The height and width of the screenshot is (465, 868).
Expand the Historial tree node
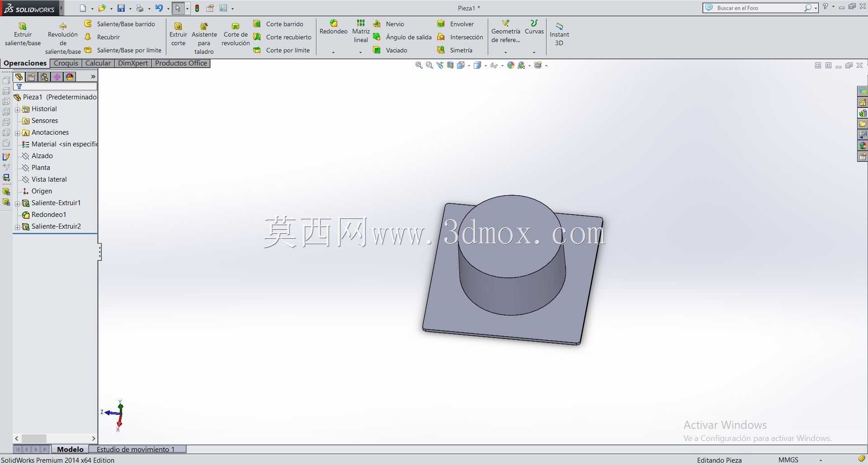(x=17, y=109)
